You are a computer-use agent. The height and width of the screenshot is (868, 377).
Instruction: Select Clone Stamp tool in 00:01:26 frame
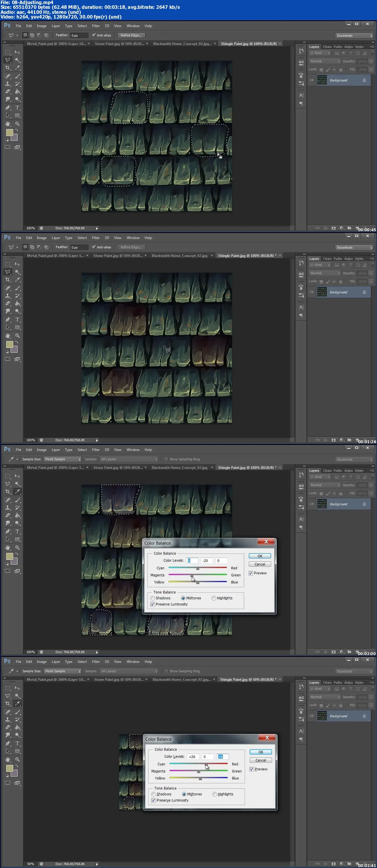[7, 296]
